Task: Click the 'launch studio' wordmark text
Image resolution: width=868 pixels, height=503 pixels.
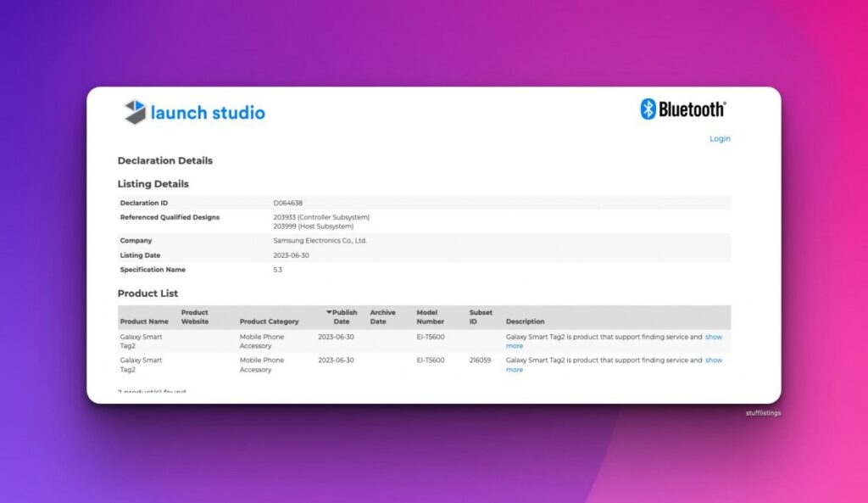Action: [x=208, y=113]
